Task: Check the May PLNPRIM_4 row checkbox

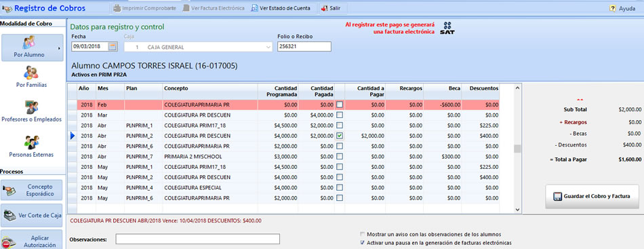Action: click(340, 187)
